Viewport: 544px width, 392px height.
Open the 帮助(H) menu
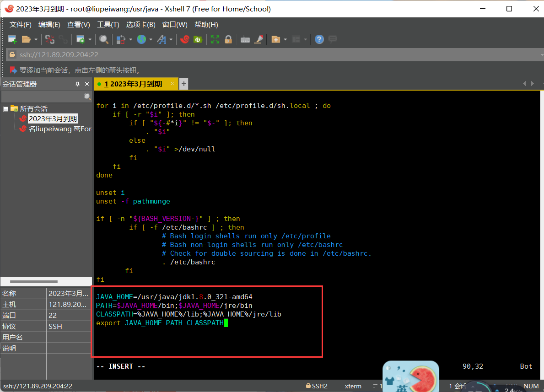pos(206,25)
